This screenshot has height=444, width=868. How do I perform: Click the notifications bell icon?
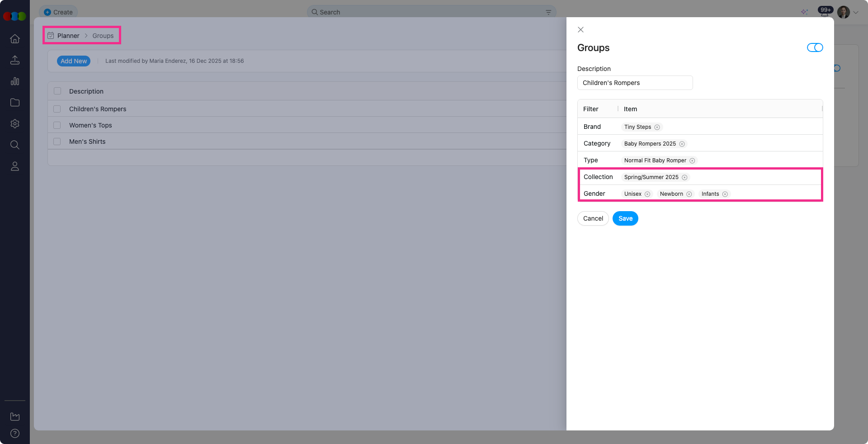(824, 13)
